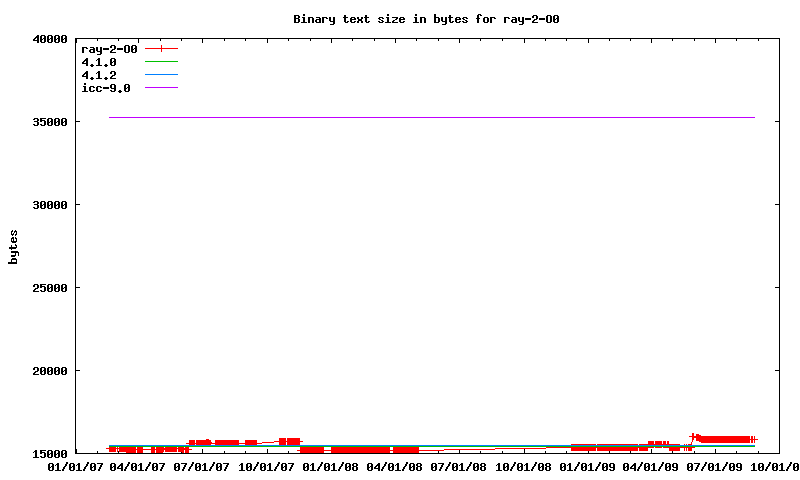The width and height of the screenshot is (800, 480).
Task: Click the black icc-9.0 legend line sample
Action: coord(161,88)
